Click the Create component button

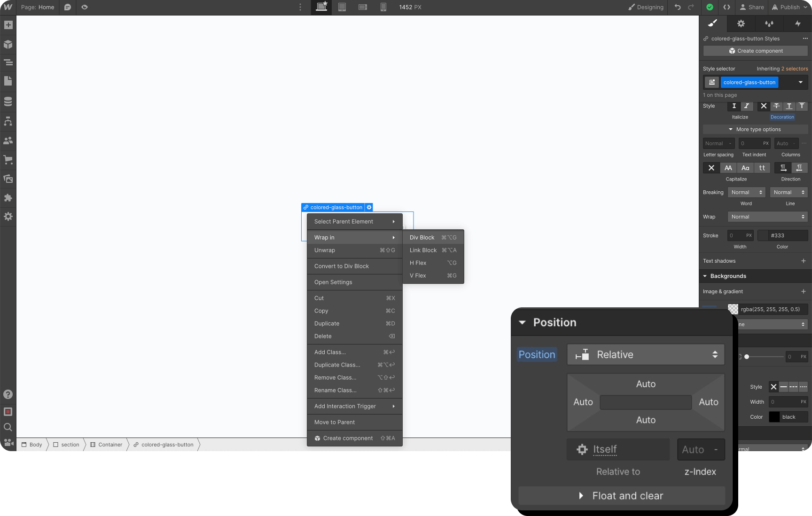tap(755, 51)
